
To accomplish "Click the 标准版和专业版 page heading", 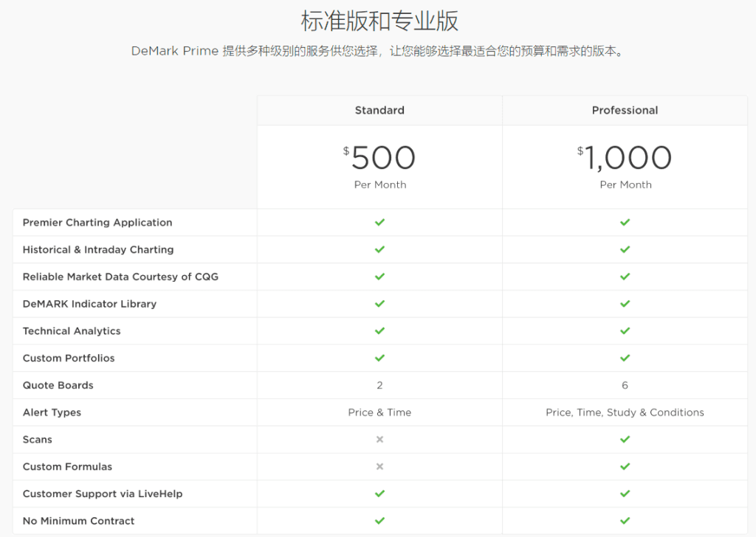I will point(379,21).
